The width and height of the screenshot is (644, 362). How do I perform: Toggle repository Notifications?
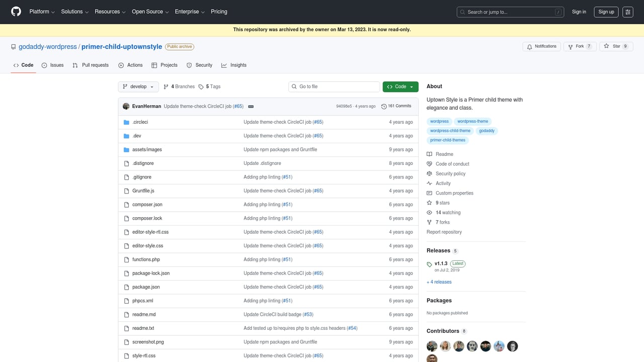542,46
